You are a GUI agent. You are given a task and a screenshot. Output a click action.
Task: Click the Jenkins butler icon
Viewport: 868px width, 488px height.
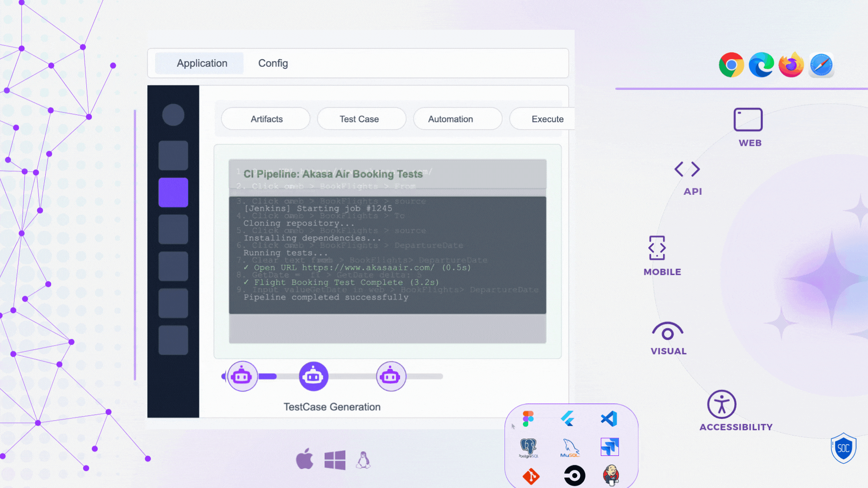611,475
